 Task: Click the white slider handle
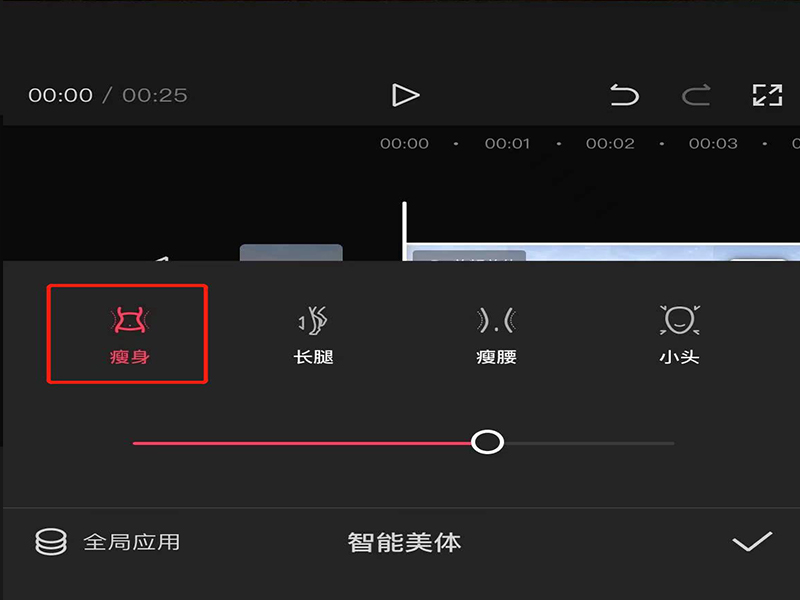click(487, 442)
